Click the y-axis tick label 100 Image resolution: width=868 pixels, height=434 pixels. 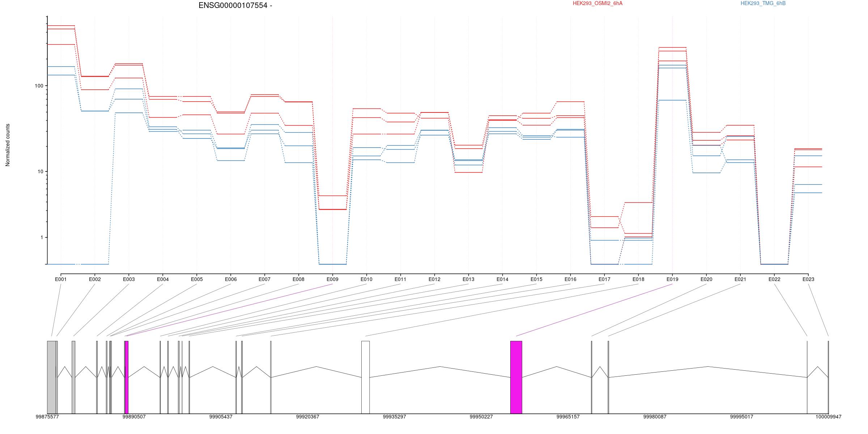coord(39,86)
